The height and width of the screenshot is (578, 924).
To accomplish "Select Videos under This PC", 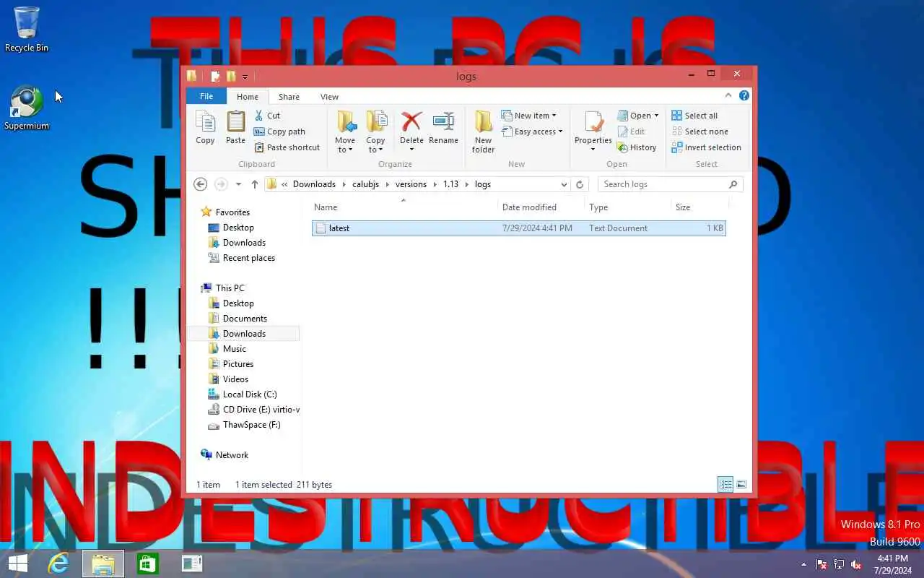I will 235,379.
